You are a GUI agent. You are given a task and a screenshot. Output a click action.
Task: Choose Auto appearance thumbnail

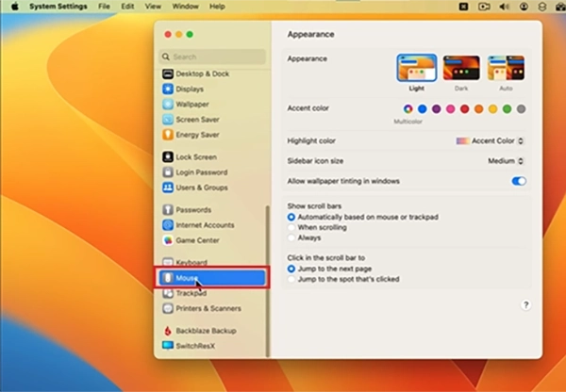point(506,68)
